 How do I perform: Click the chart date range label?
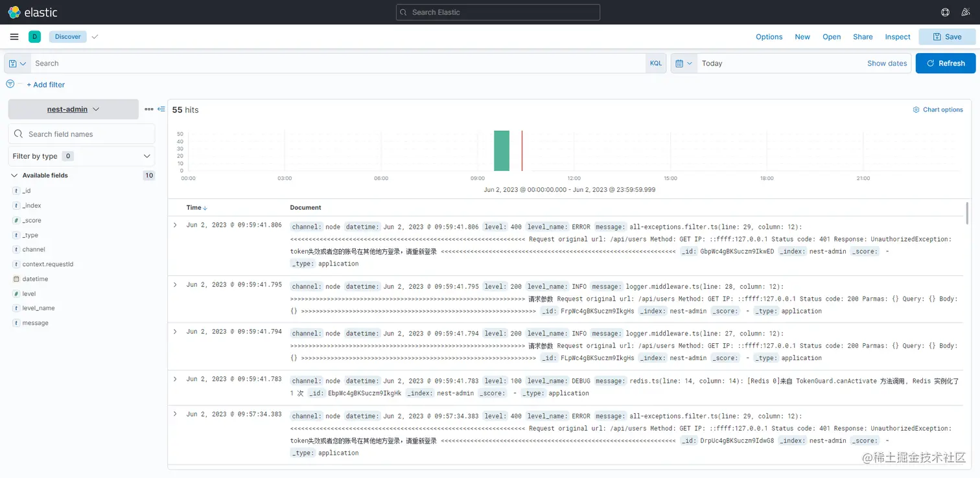point(569,190)
